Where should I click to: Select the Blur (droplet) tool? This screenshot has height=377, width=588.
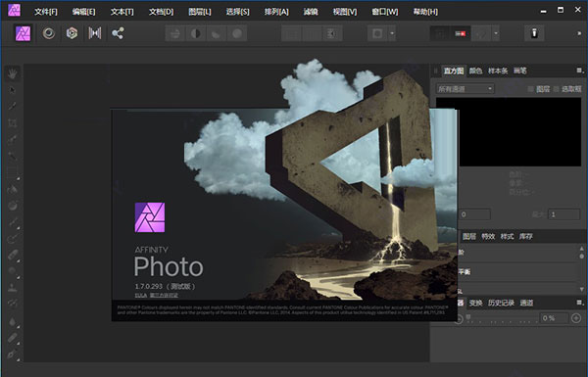[13, 321]
